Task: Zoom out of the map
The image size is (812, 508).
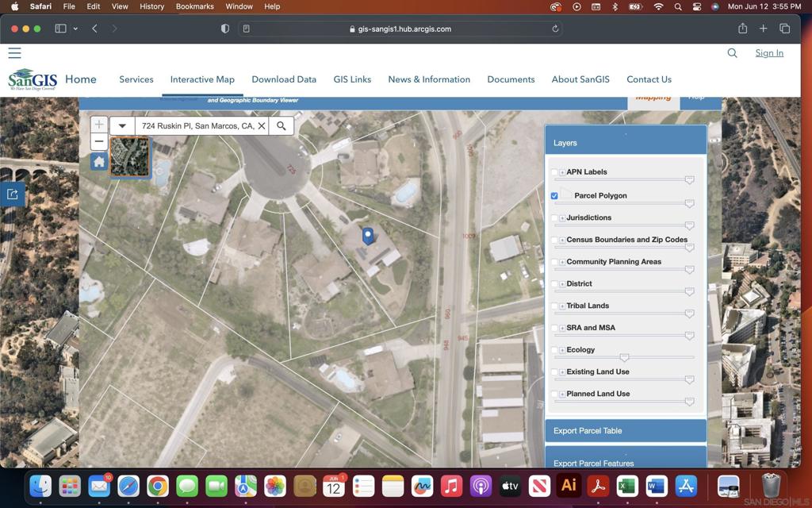Action: [98, 142]
